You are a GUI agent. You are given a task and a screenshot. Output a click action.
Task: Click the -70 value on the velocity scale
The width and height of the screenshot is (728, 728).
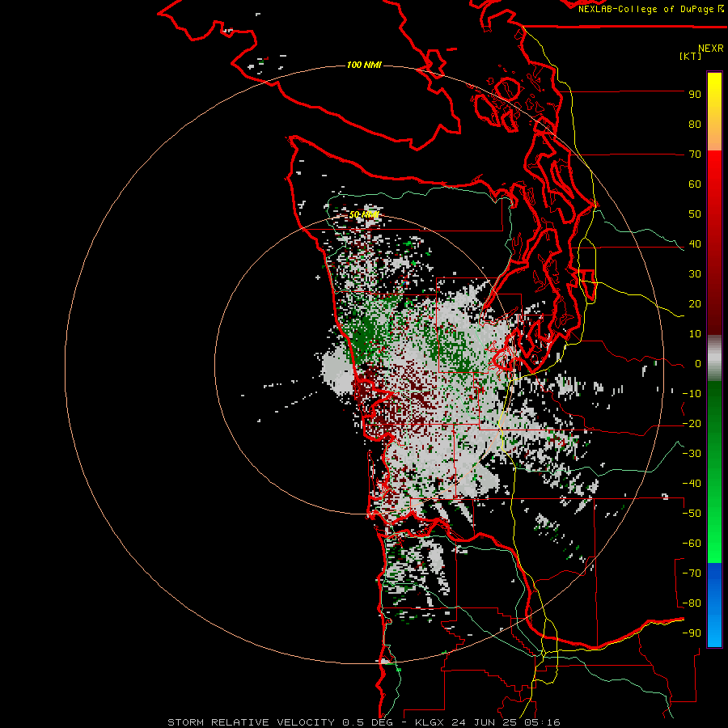[692, 574]
